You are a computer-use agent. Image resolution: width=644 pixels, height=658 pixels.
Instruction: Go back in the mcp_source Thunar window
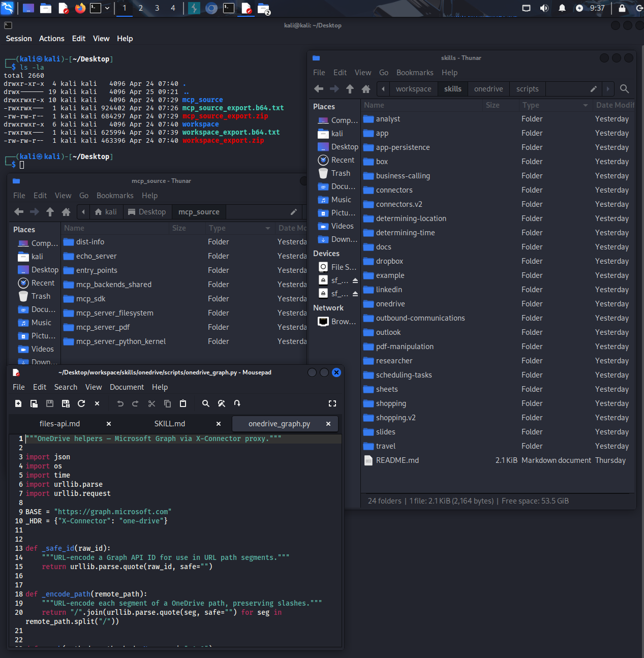[19, 212]
